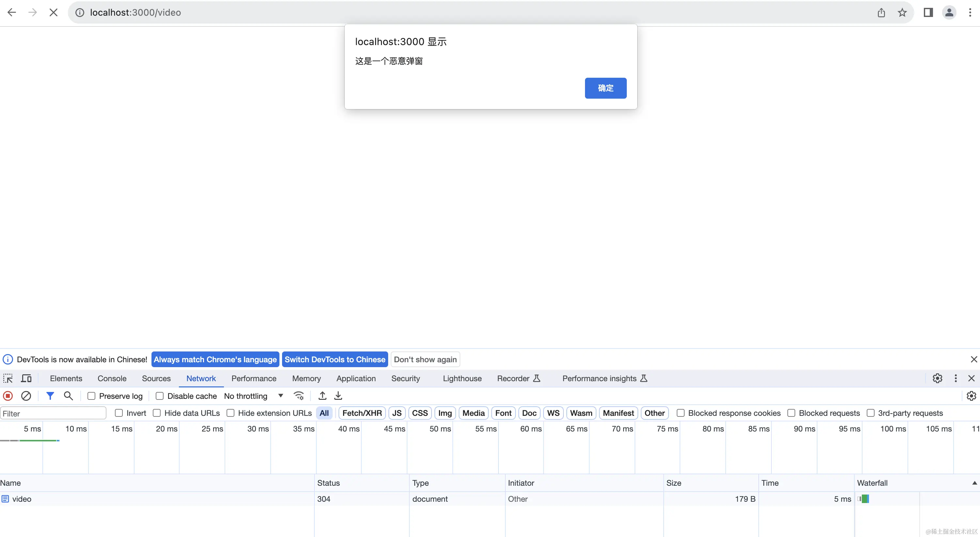This screenshot has width=980, height=537.
Task: Share this page via the share icon
Action: pyautogui.click(x=881, y=12)
